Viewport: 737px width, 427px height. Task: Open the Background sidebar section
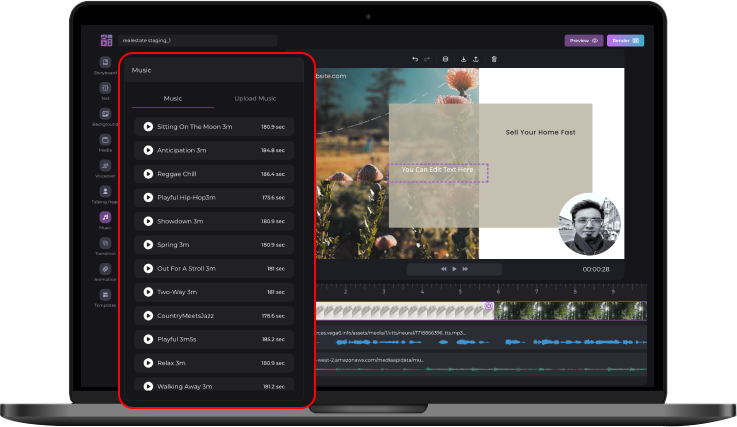coord(105,116)
